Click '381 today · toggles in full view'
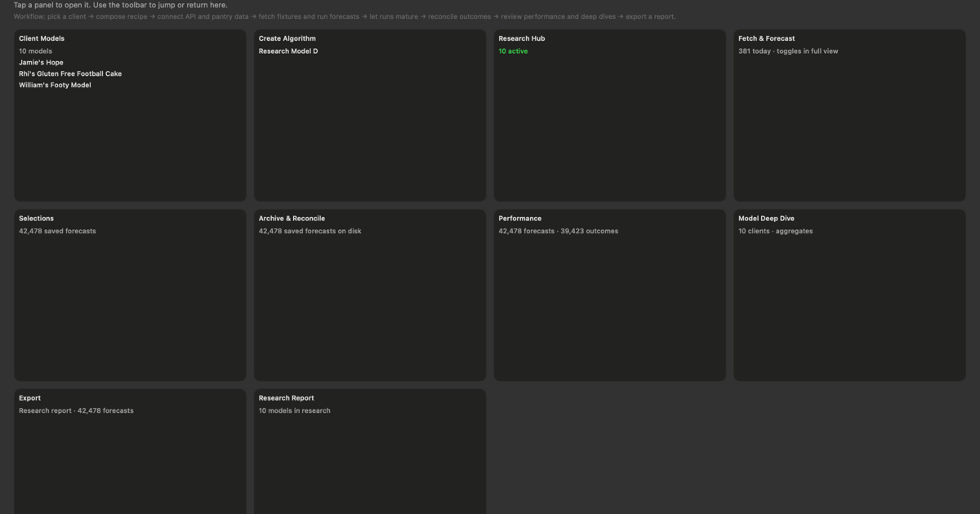The height and width of the screenshot is (514, 980). point(788,51)
